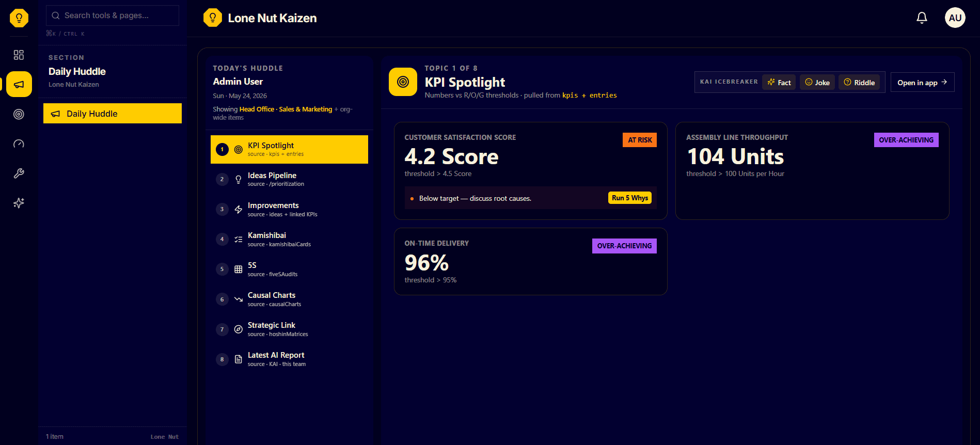Click the Riddle icebreaker button
Image resolution: width=980 pixels, height=445 pixels.
coord(859,82)
